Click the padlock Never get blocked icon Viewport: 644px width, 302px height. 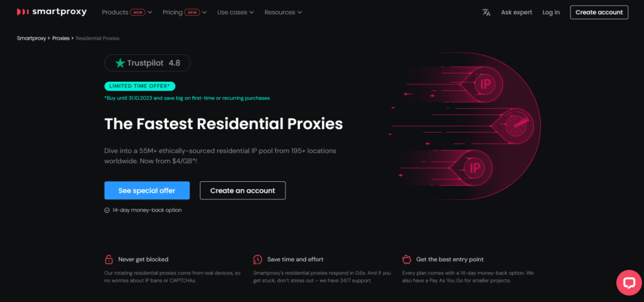(109, 259)
